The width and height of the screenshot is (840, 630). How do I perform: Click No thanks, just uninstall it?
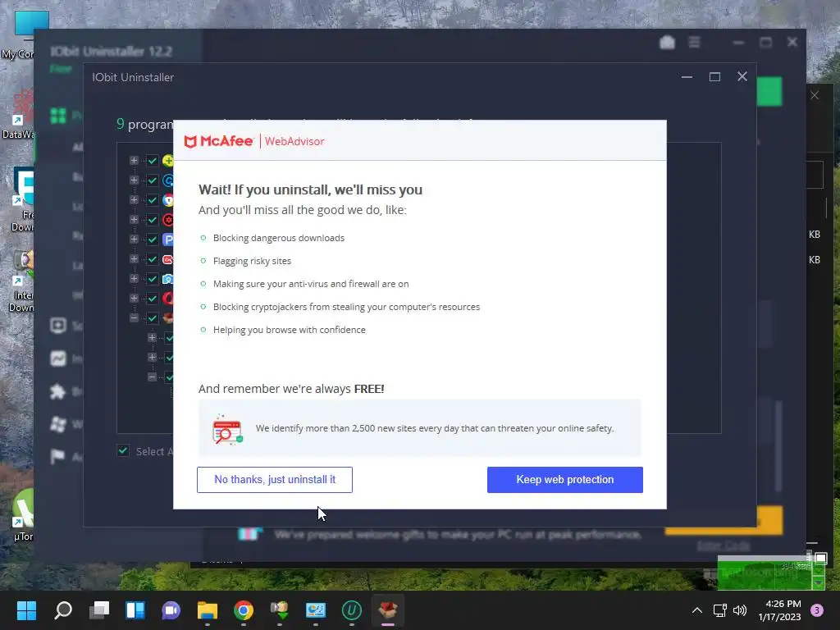[x=274, y=479]
